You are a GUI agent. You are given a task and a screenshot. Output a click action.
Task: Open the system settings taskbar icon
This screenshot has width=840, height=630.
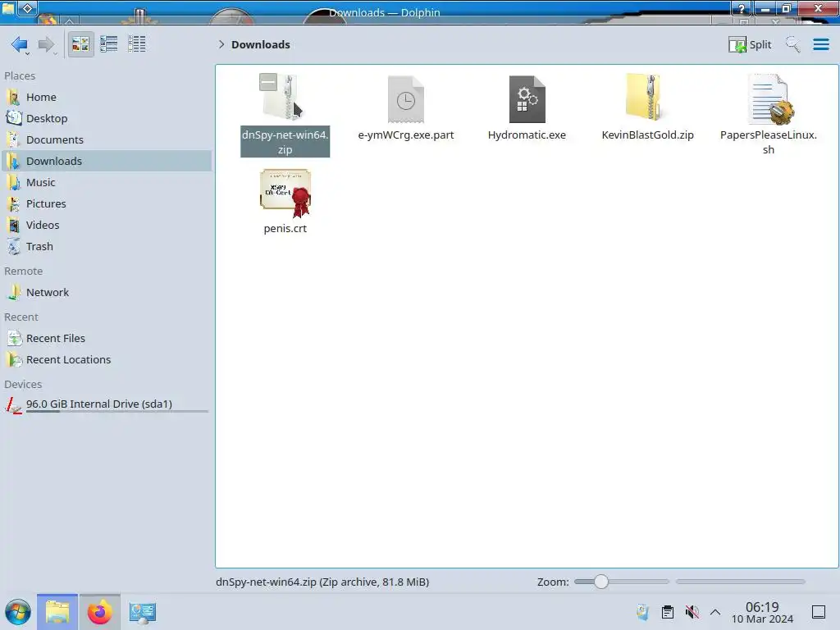coord(142,612)
